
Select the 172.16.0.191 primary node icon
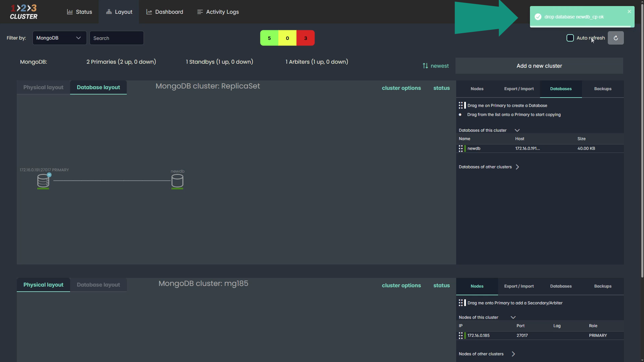(43, 181)
